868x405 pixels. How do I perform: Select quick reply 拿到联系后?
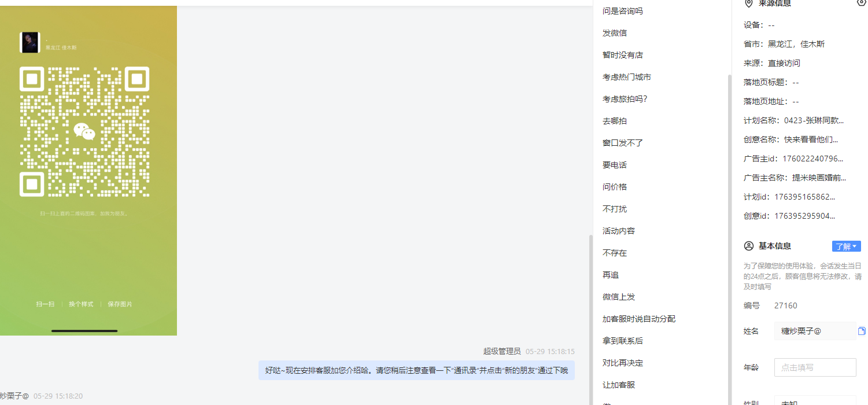[623, 341]
